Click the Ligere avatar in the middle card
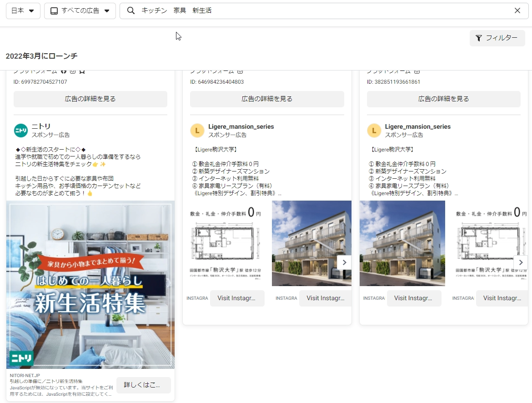Screen dimensions: 532x403 click(197, 131)
